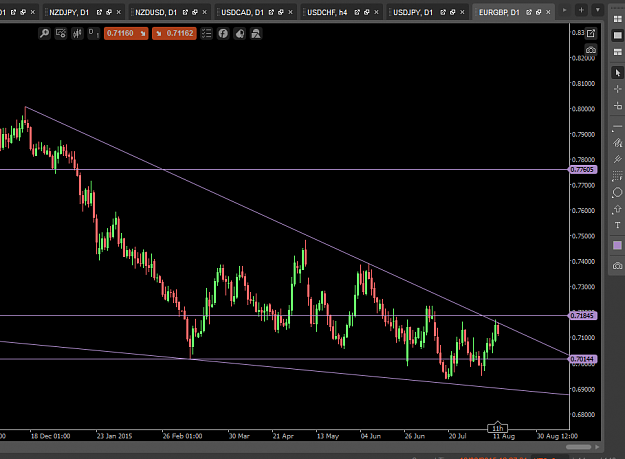Select the single chart layout mode
The image size is (625, 459).
click(x=617, y=35)
